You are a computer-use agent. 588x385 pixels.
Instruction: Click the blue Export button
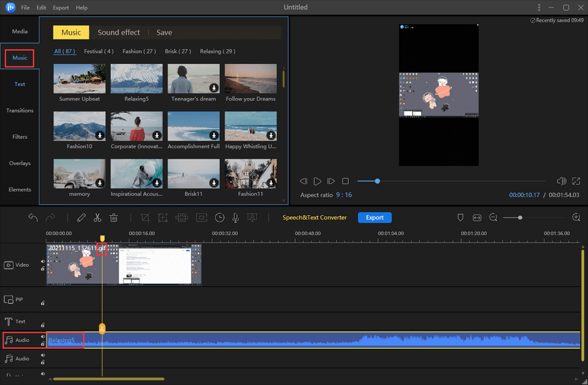(x=375, y=217)
